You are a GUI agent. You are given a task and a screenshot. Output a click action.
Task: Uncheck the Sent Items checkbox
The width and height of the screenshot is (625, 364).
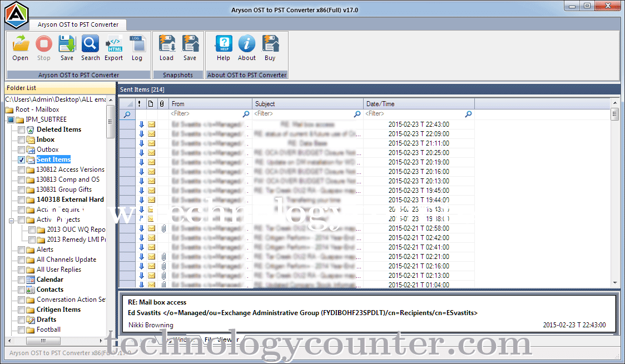(22, 159)
